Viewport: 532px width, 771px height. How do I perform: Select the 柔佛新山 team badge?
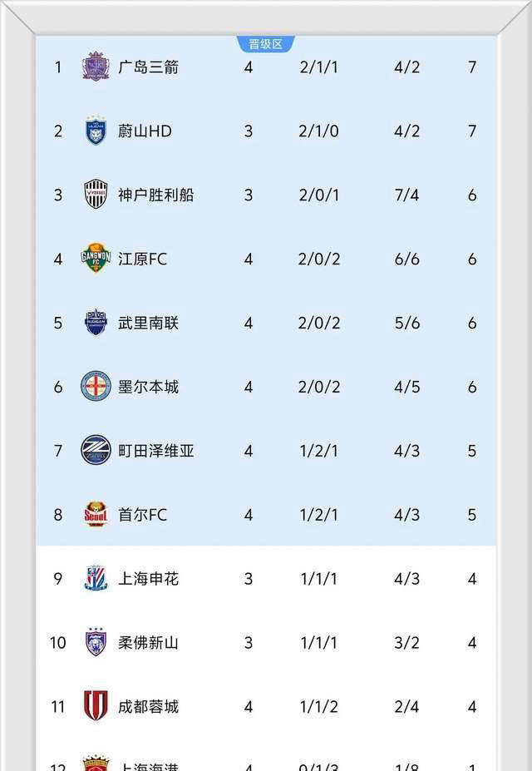[96, 642]
